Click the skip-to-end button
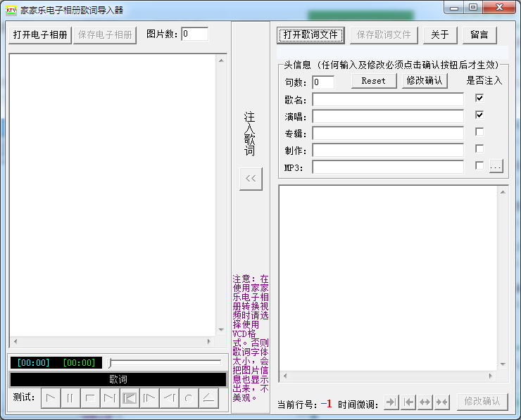Screen dimensions: 521x420 pyautogui.click(x=110, y=398)
